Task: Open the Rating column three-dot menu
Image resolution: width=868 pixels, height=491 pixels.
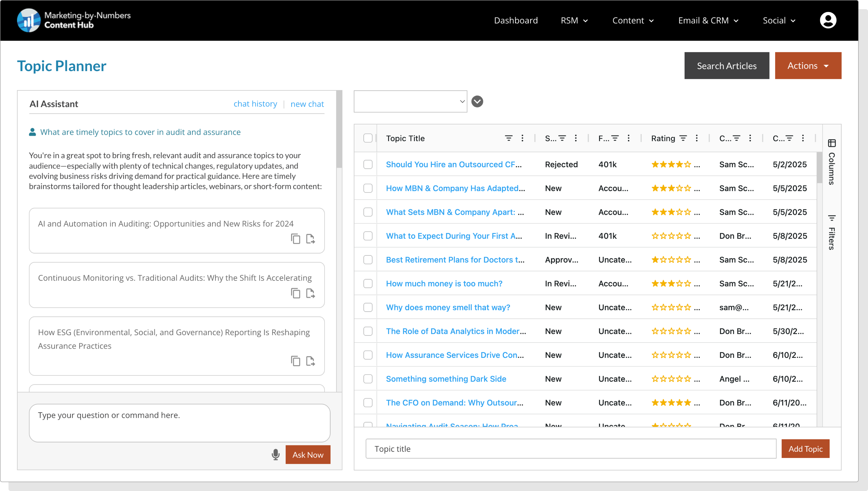Action: point(697,138)
